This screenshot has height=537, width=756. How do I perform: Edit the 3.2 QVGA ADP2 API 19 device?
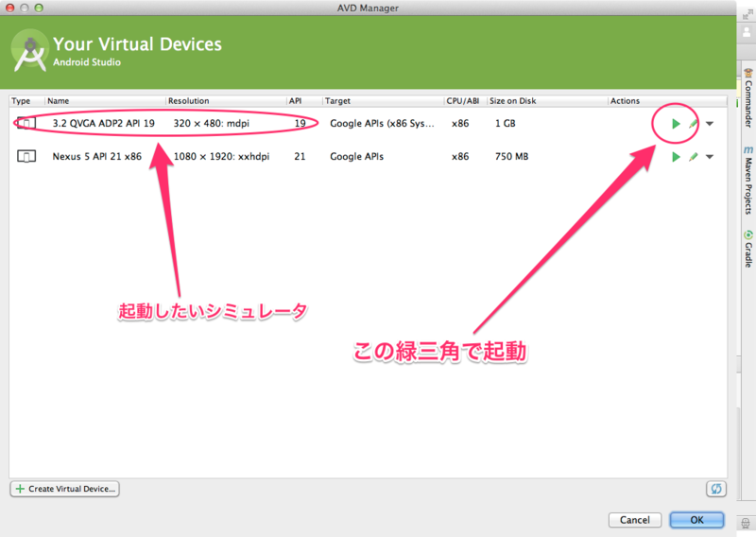point(693,124)
